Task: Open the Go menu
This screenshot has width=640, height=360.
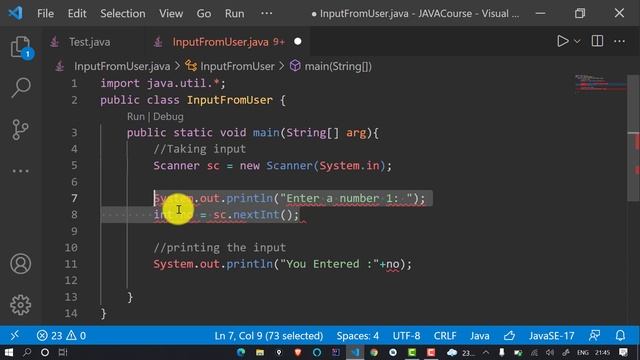Action: [204, 13]
